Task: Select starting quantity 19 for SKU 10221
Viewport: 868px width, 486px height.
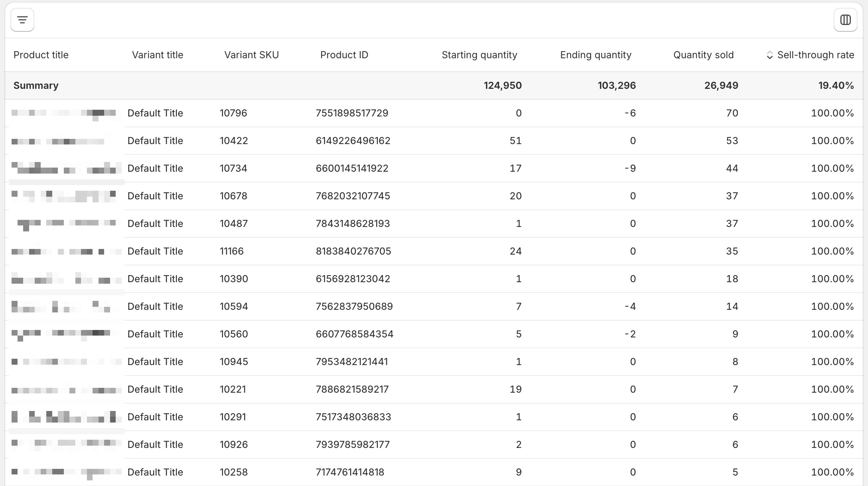Action: click(516, 389)
